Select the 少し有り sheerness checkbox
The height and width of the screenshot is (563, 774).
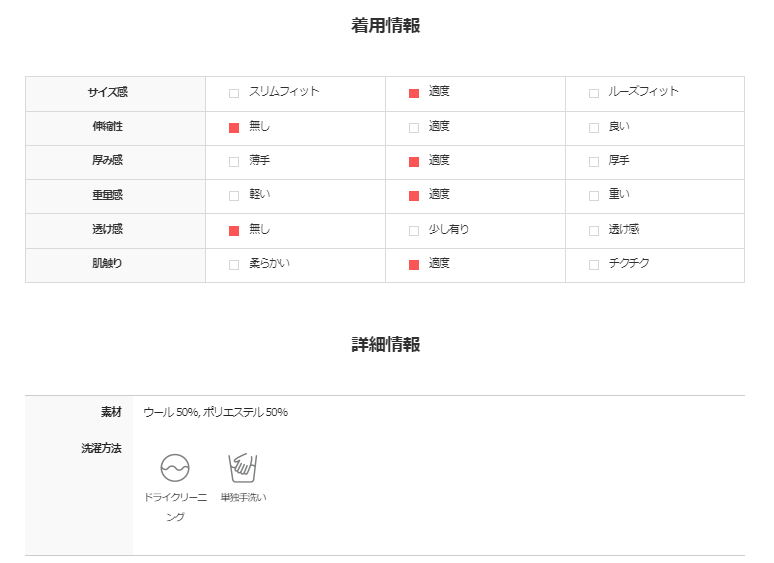pyautogui.click(x=414, y=230)
